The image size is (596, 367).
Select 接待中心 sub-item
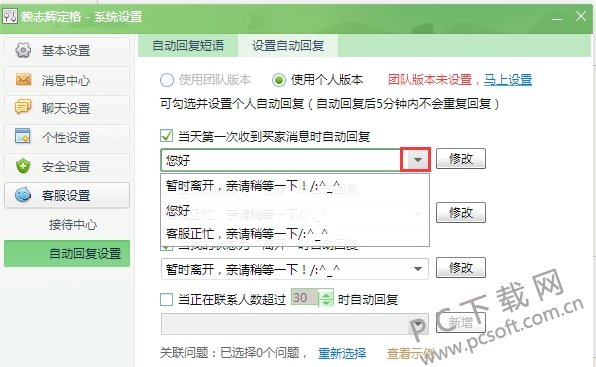[x=73, y=225]
